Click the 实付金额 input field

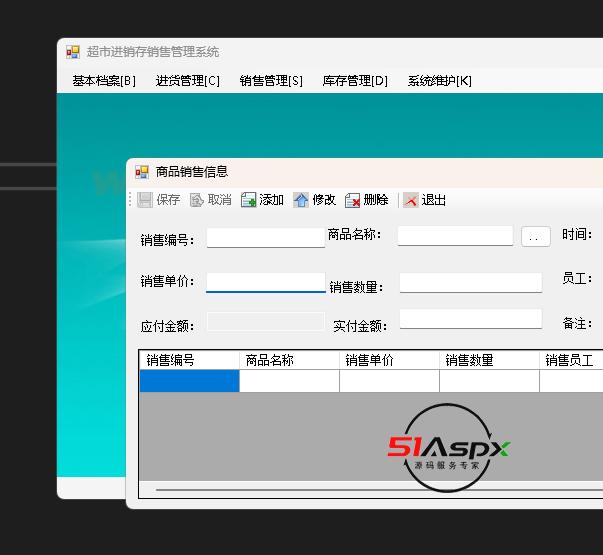click(471, 319)
